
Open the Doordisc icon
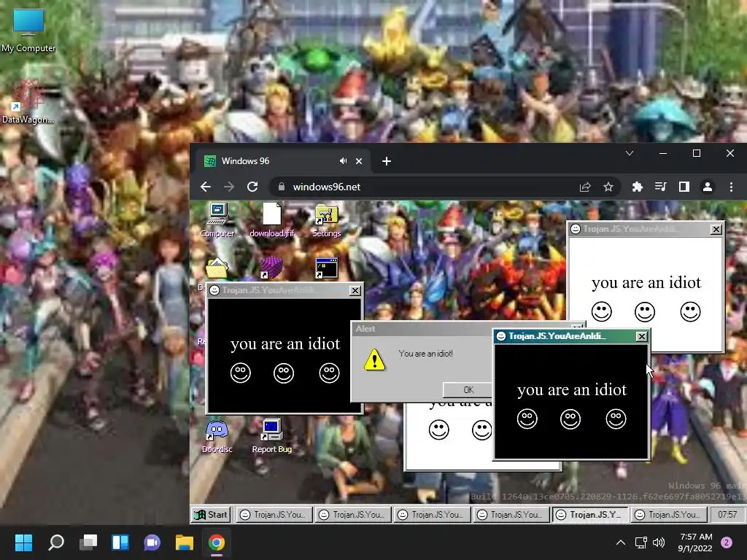pyautogui.click(x=217, y=436)
